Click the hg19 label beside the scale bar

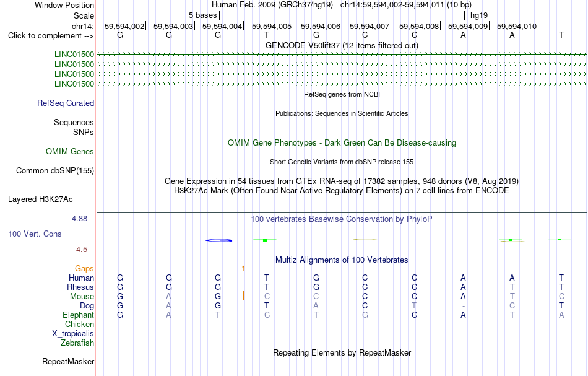pyautogui.click(x=479, y=15)
